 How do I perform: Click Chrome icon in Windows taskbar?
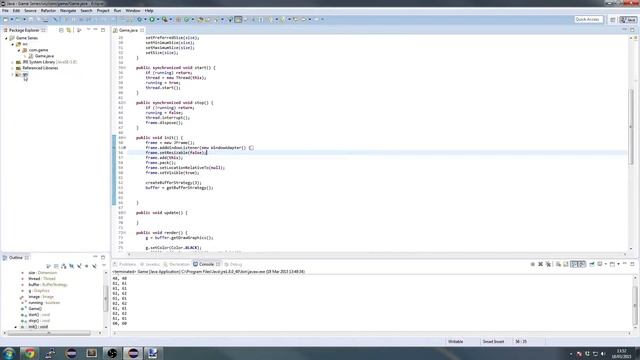29,353
